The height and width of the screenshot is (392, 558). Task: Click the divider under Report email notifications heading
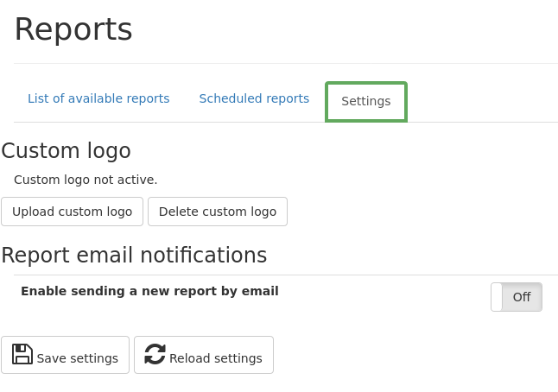coord(286,275)
